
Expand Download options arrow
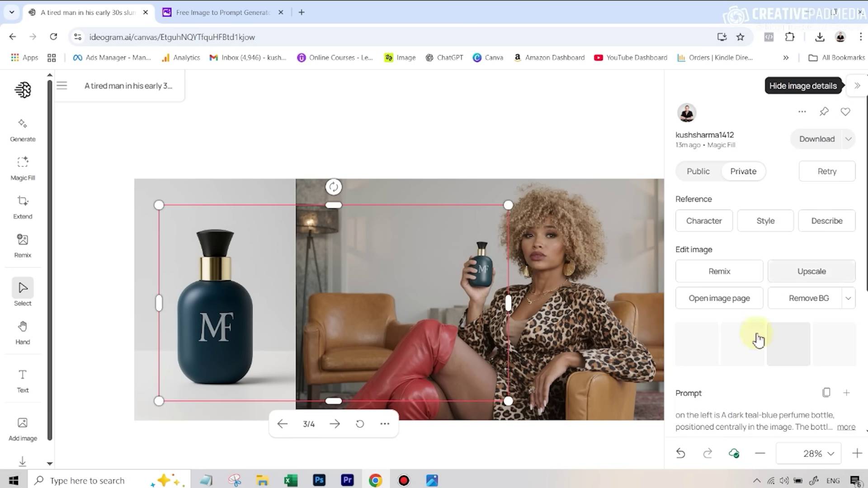pyautogui.click(x=848, y=139)
